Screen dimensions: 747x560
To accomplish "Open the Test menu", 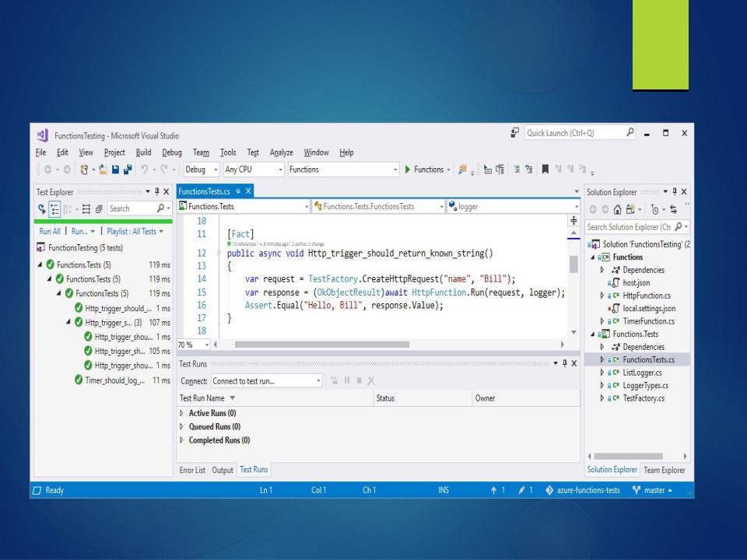I will 253,152.
